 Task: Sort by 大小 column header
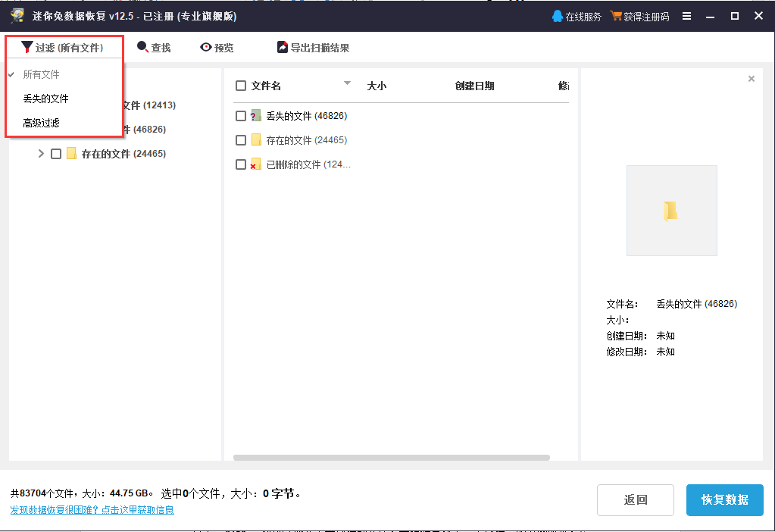377,86
